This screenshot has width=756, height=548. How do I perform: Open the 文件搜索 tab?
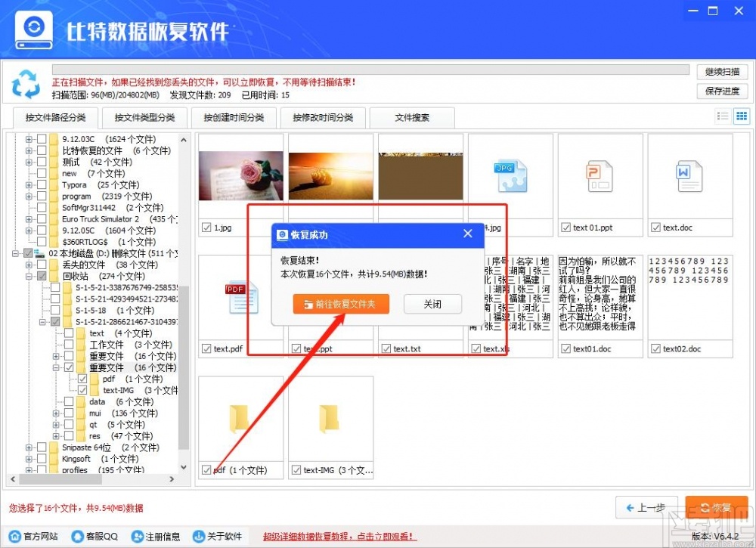click(x=412, y=117)
